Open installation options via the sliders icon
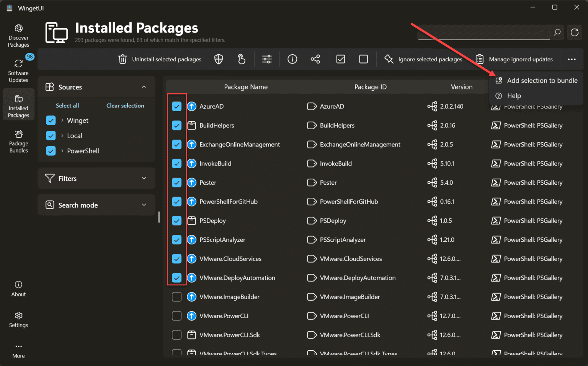Viewport: 588px width, 366px height. pos(267,59)
